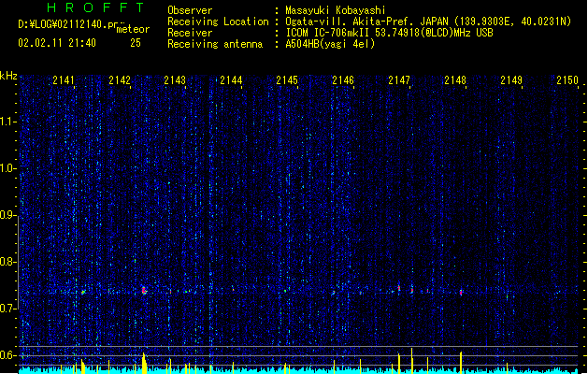Viewport: 588px width, 374px height.
Task: Click the yellow intensity spike just before 2148
Action: 461,361
